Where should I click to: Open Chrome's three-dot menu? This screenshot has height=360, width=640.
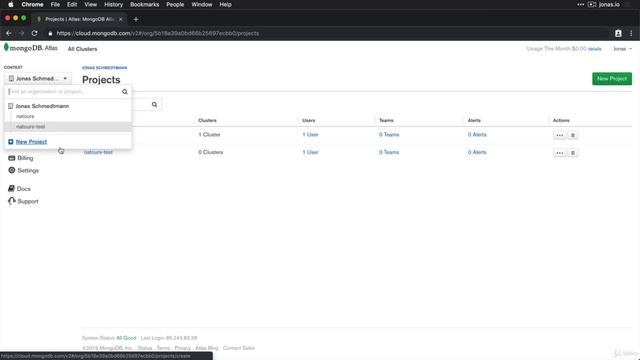[631, 33]
